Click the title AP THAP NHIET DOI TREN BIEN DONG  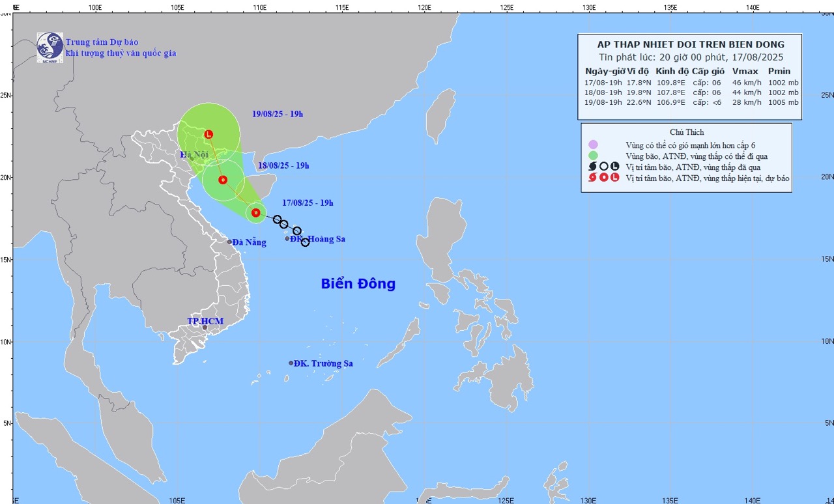click(x=691, y=45)
